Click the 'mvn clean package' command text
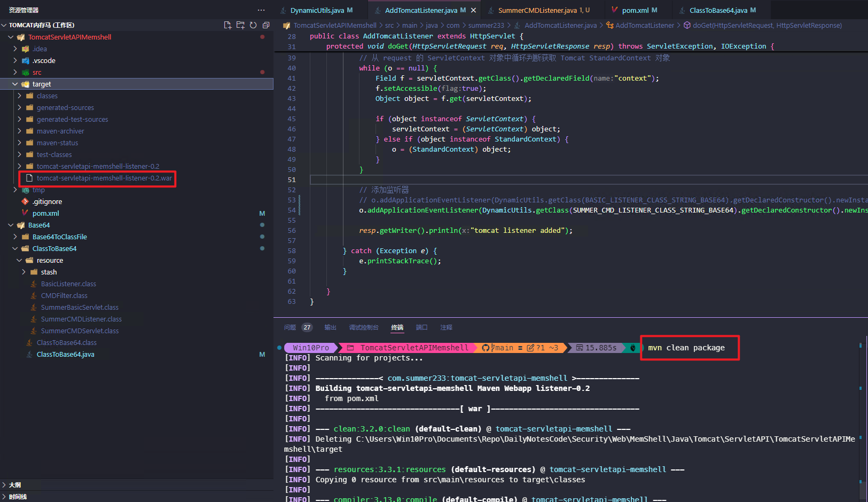The width and height of the screenshot is (868, 502). click(x=686, y=348)
